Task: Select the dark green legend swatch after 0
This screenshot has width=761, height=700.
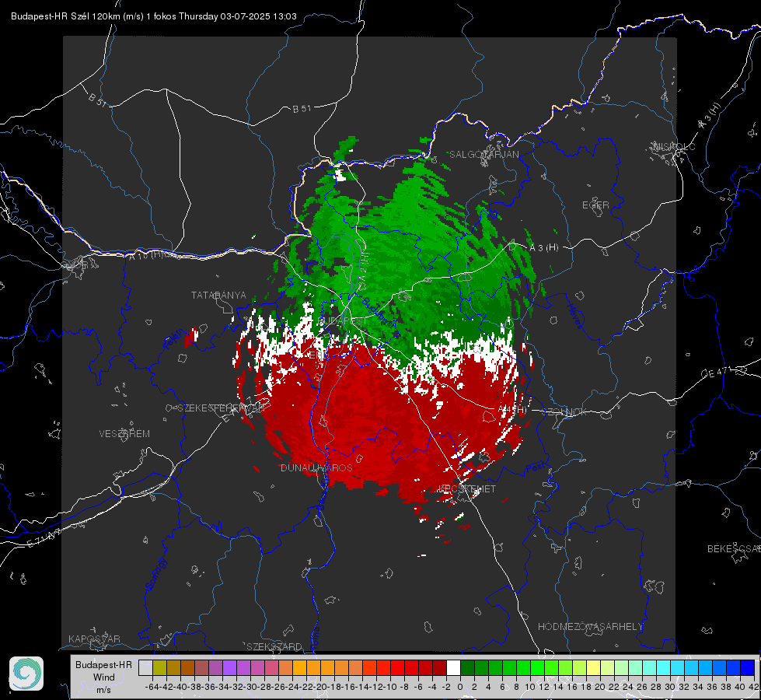Action: 467,667
